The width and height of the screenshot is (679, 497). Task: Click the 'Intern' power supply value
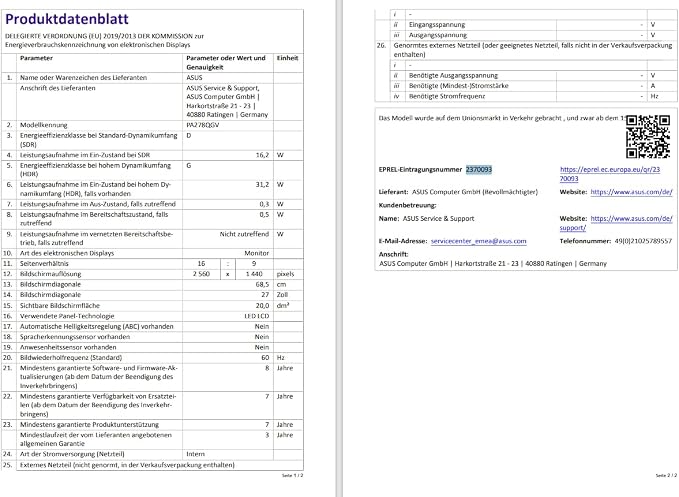[x=195, y=454]
